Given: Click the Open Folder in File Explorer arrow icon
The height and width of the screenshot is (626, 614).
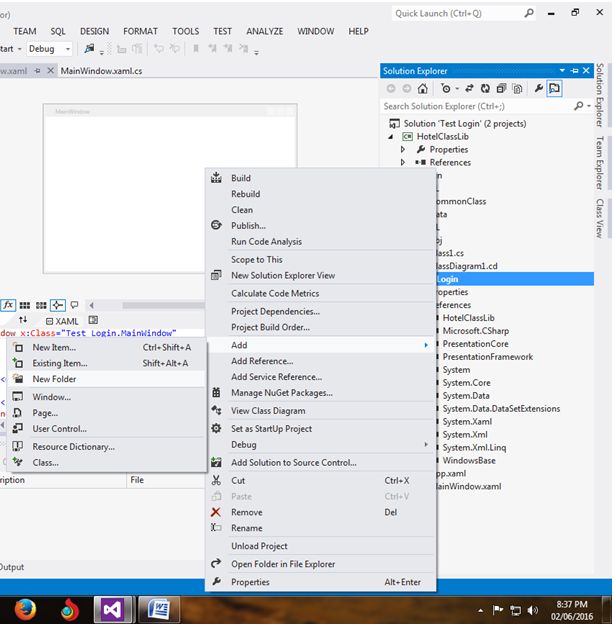Looking at the screenshot, I should [x=216, y=563].
